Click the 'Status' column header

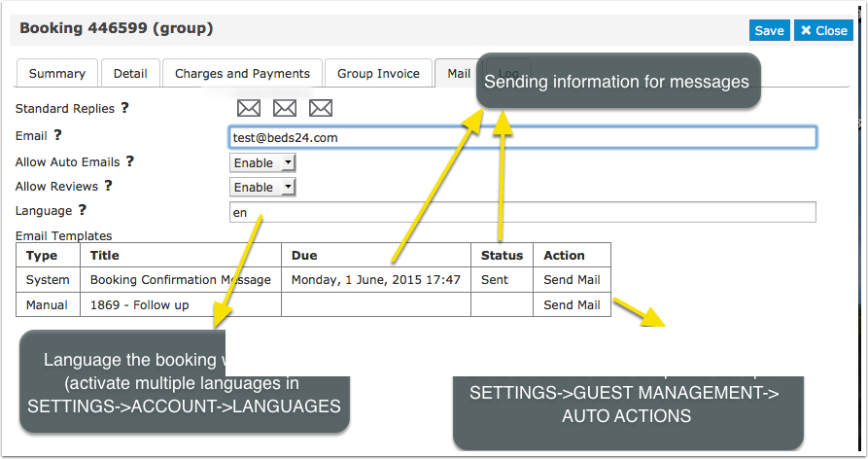coord(502,255)
